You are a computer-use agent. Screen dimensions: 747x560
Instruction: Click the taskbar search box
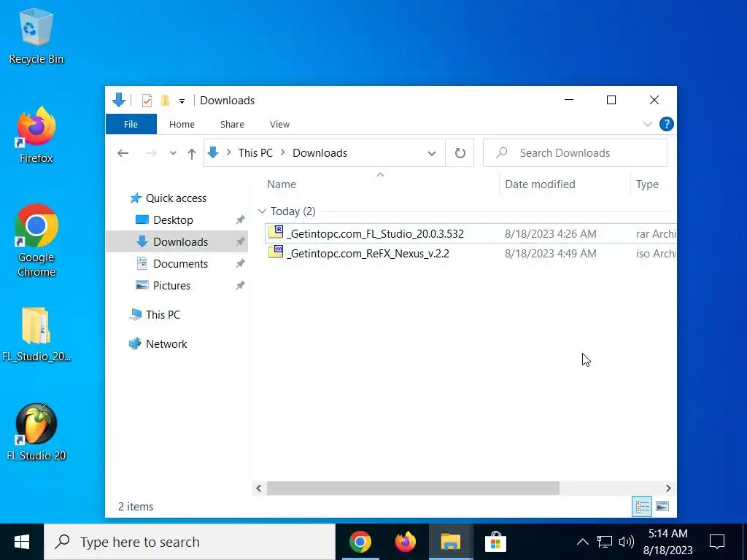(190, 542)
